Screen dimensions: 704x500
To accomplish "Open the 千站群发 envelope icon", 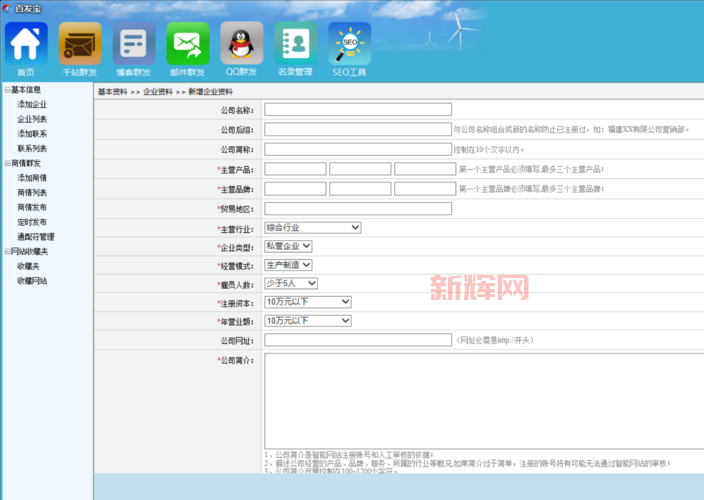I will tap(80, 44).
